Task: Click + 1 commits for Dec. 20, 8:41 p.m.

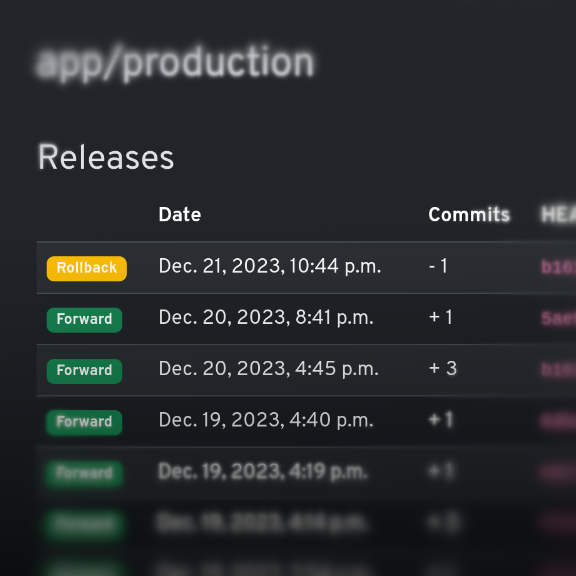Action: (x=440, y=317)
